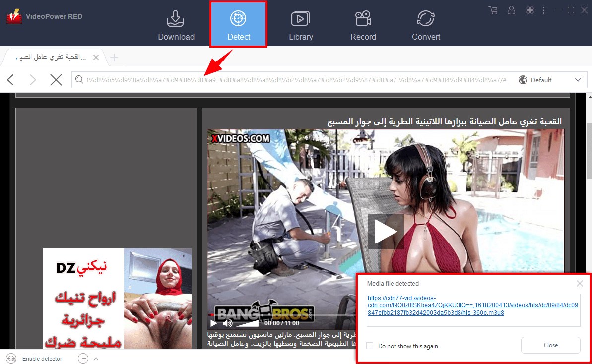Viewport: 592px width, 364px height.
Task: Mute the video with the speaker icon
Action: pos(227,323)
